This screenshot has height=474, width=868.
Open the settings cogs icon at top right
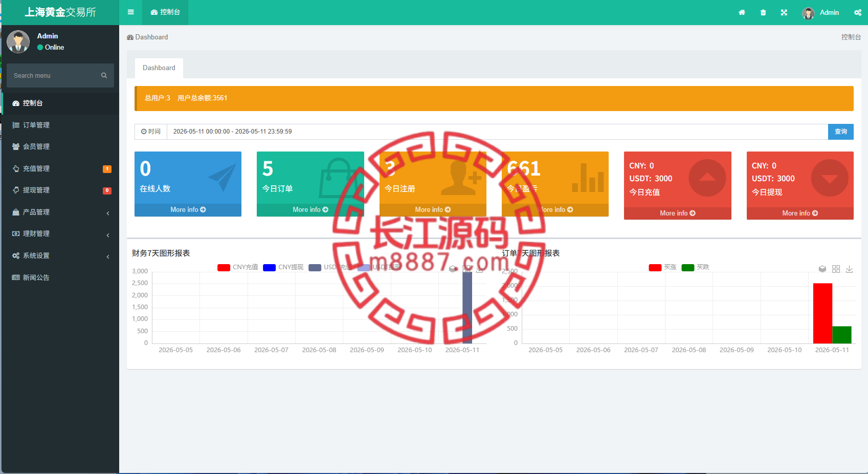[x=858, y=13]
